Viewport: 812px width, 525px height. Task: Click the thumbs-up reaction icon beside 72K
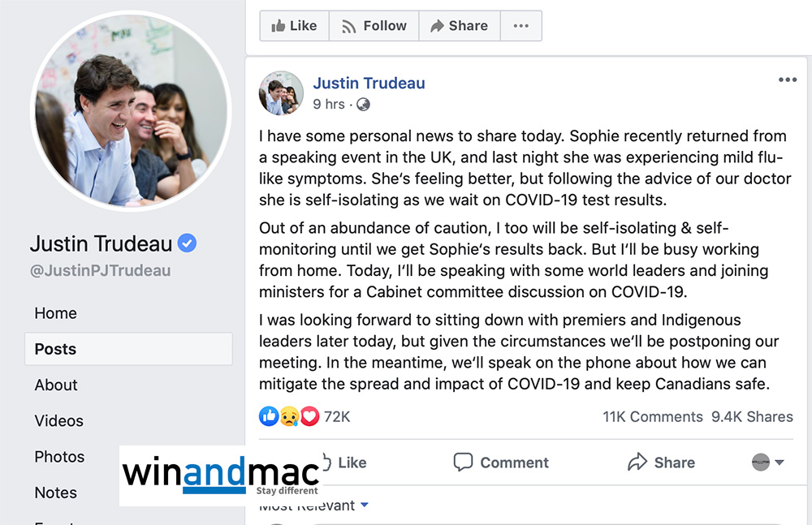(270, 417)
